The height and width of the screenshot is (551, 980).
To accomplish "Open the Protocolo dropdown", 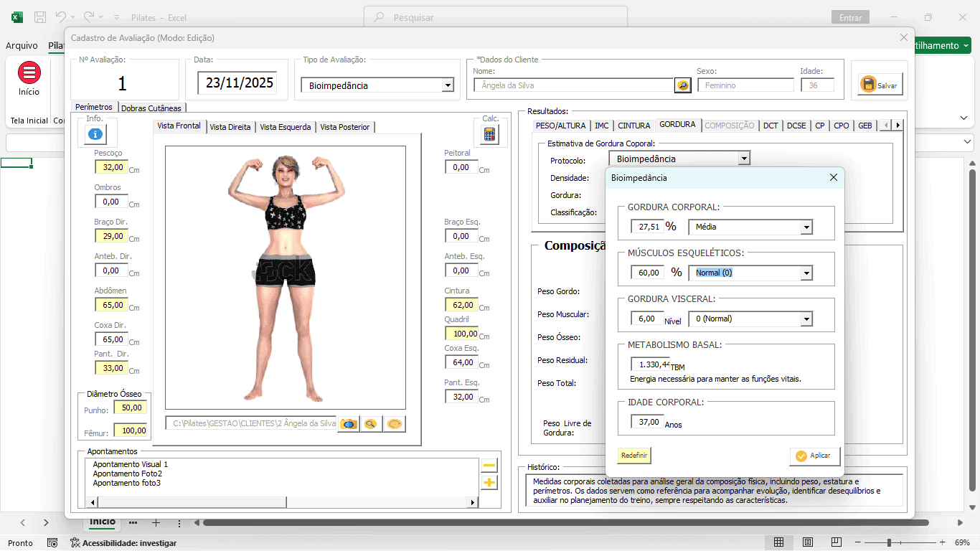I will (x=744, y=159).
